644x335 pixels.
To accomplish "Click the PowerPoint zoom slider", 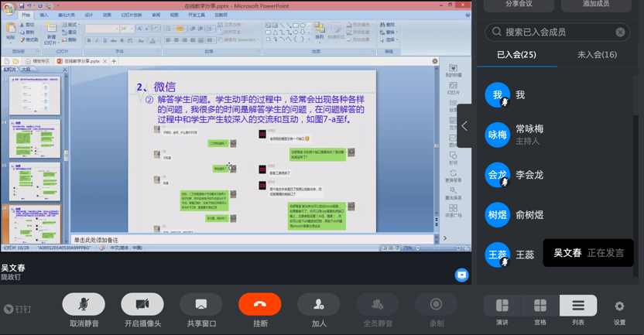I will [x=437, y=248].
